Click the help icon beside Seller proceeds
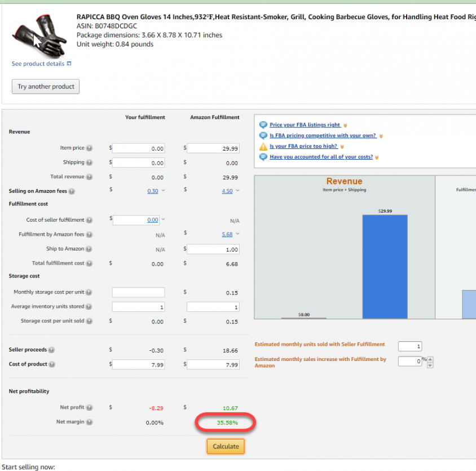The image size is (476, 471). [x=52, y=350]
